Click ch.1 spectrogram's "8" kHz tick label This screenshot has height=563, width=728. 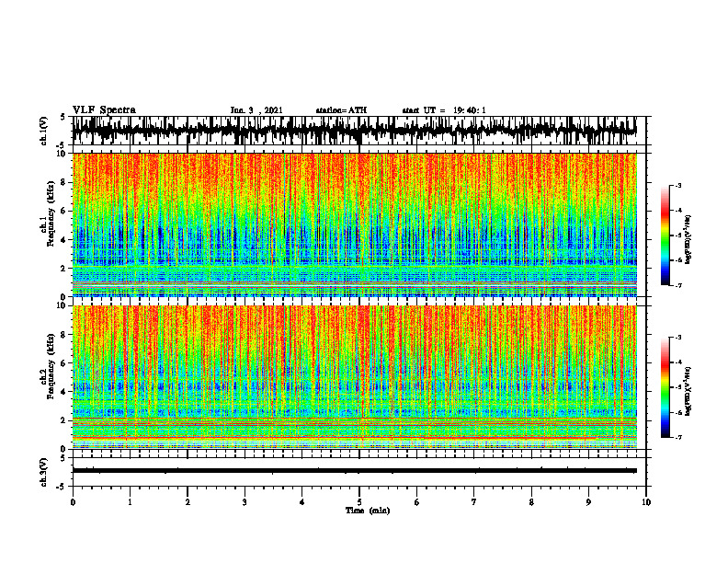(x=64, y=182)
